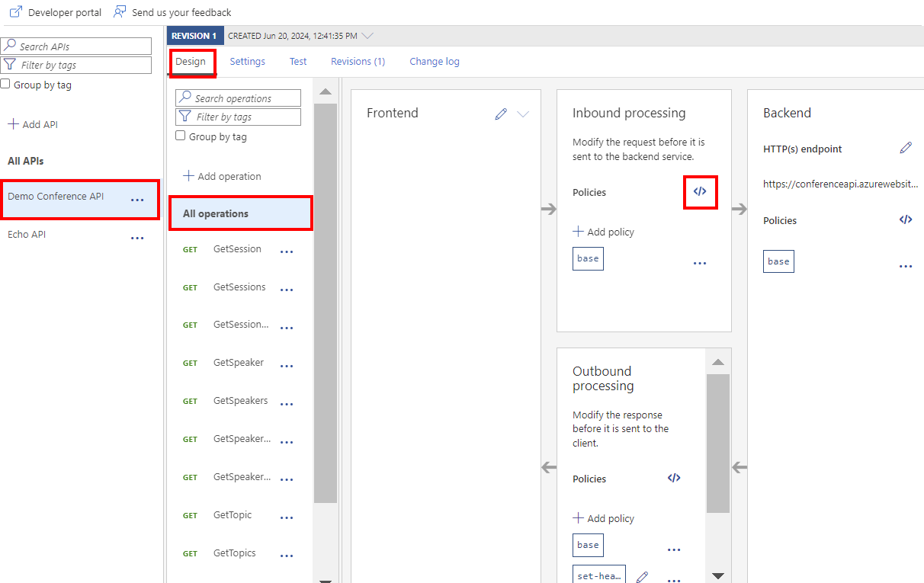
Task: Expand the Frontend chevron dropdown
Action: (x=523, y=114)
